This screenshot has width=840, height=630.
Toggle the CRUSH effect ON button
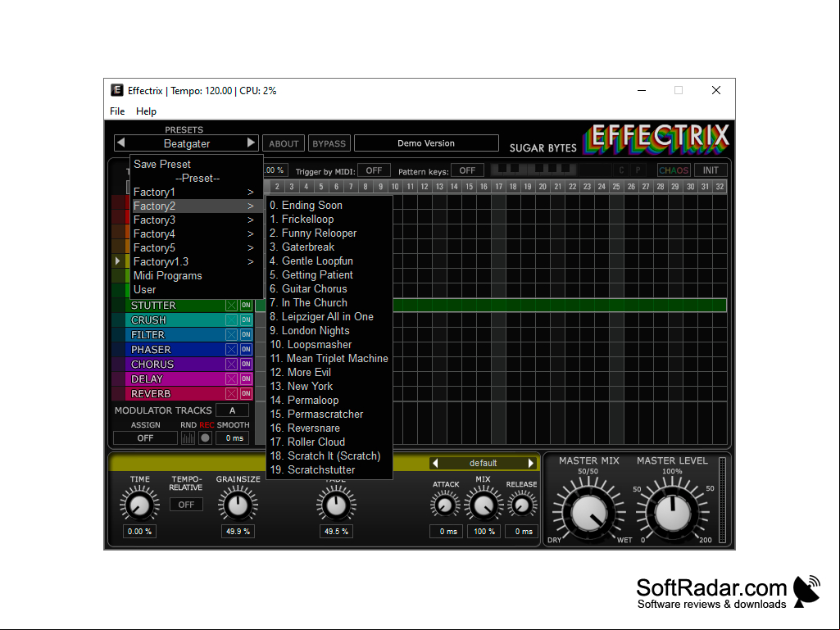point(246,320)
